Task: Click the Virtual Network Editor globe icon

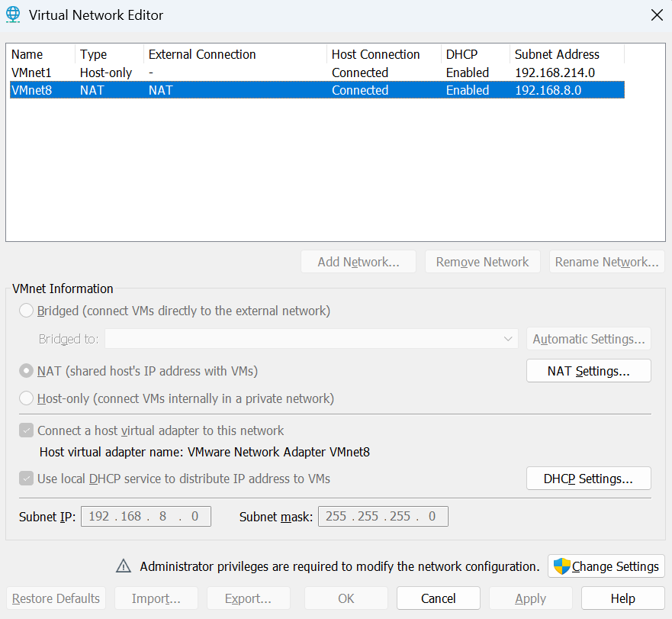Action: click(x=13, y=15)
